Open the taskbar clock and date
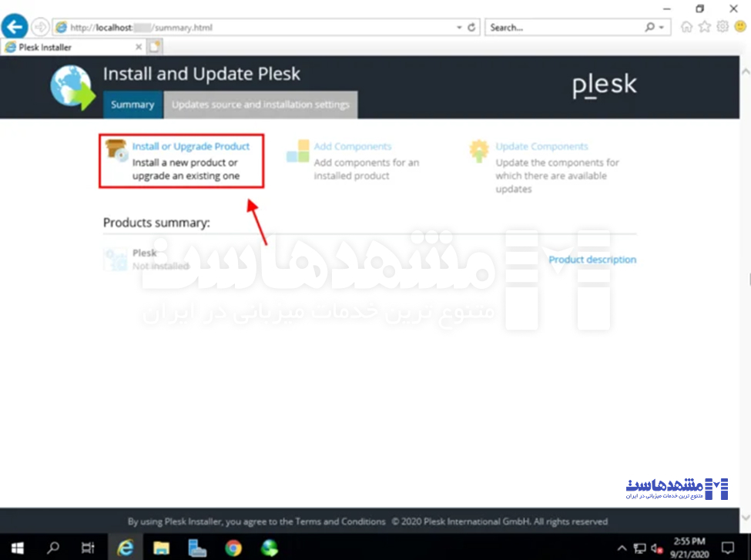751x560 pixels. coord(689,548)
